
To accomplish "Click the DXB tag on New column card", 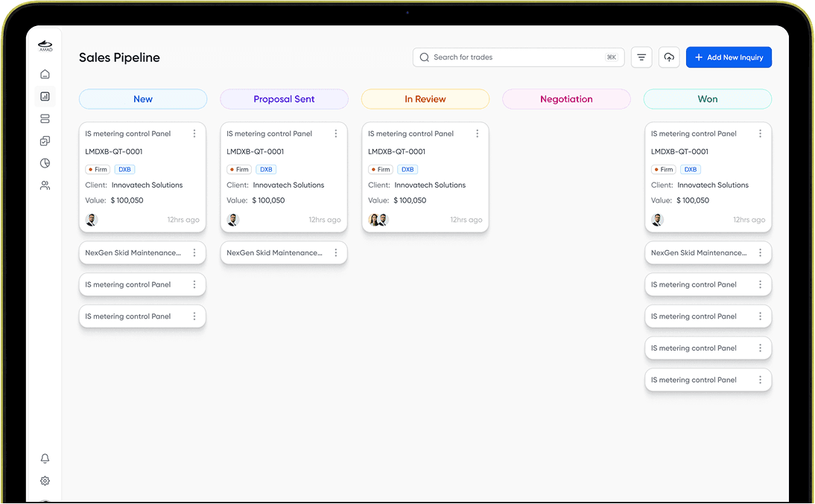I will click(124, 170).
